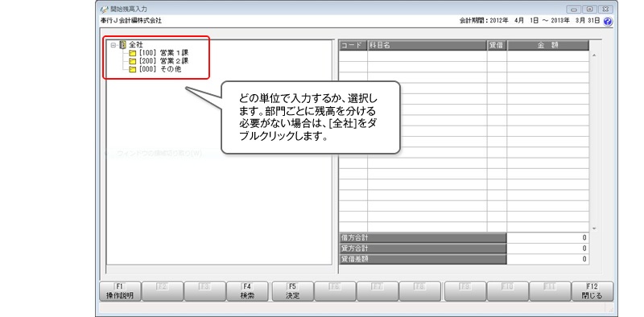This screenshot has width=644, height=317.
Task: Click F1 操作説明 button
Action: click(120, 291)
